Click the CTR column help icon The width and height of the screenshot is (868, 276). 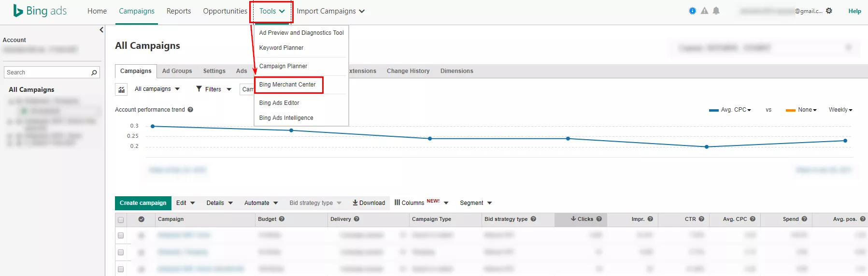(701, 219)
